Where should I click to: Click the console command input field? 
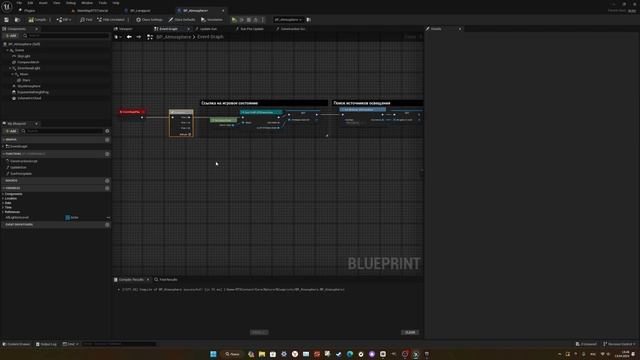(118, 344)
